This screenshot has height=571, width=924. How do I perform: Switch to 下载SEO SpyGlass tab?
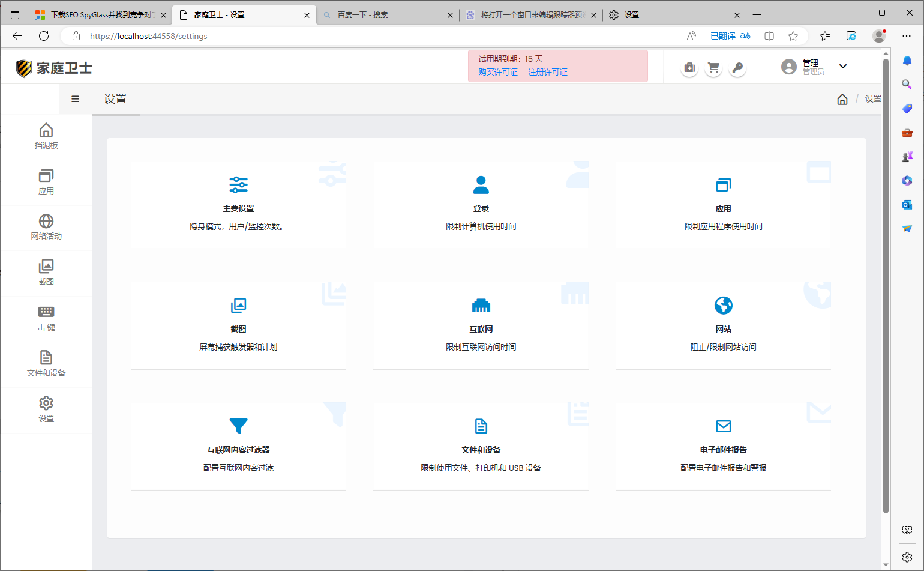coord(100,15)
